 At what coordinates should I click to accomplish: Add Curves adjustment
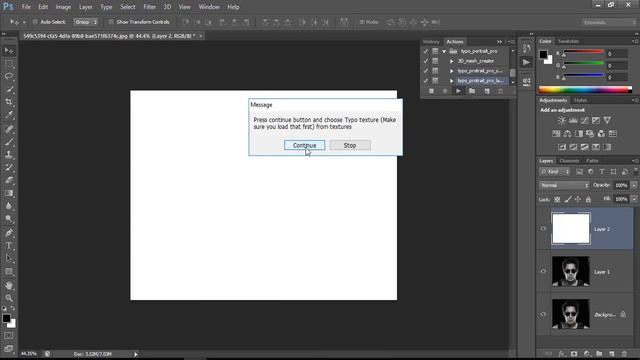tap(584, 120)
